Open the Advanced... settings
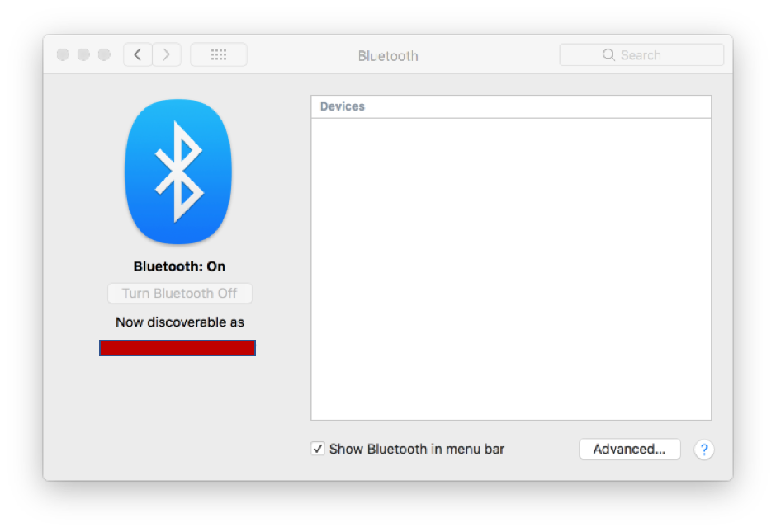776x532 pixels. click(x=630, y=449)
